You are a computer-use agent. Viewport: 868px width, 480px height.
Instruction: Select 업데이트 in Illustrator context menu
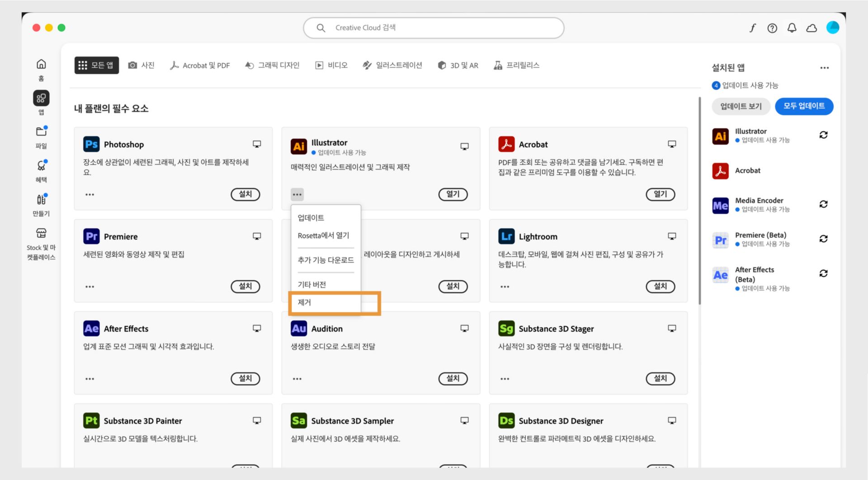tap(326, 217)
